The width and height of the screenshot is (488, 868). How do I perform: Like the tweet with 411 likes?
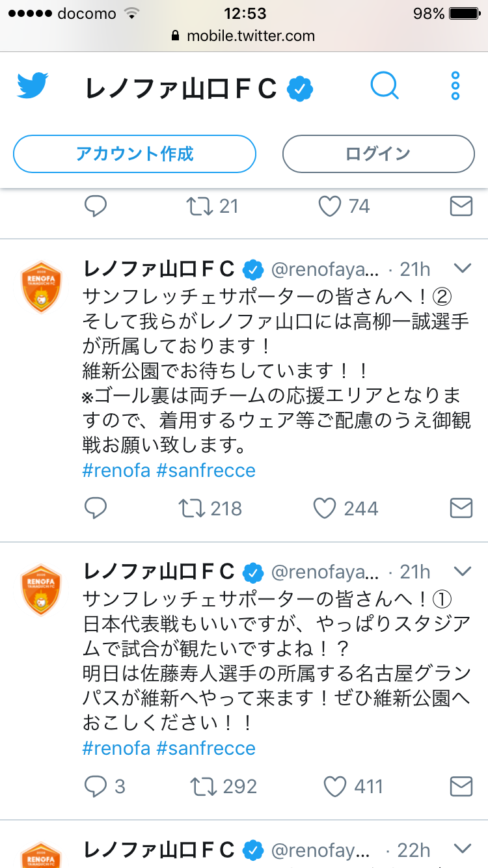[x=335, y=786]
